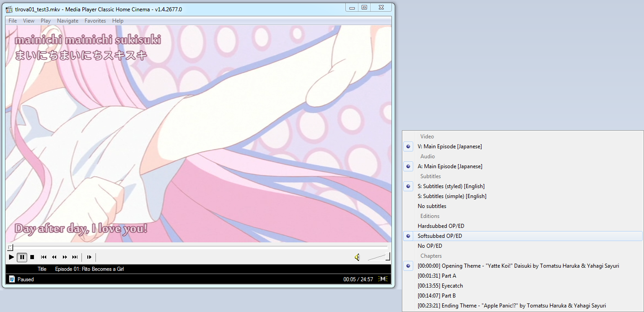Open the Navigate menu

67,21
